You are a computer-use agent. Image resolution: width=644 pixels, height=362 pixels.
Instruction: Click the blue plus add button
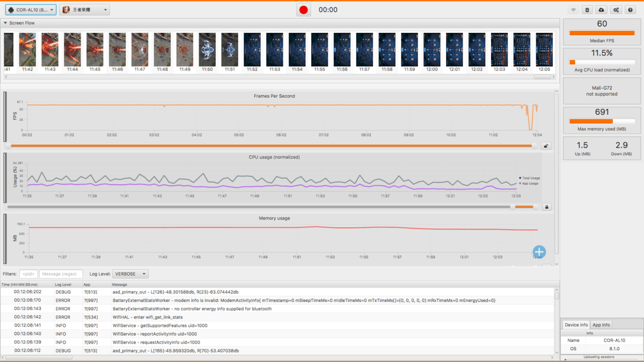pos(539,251)
